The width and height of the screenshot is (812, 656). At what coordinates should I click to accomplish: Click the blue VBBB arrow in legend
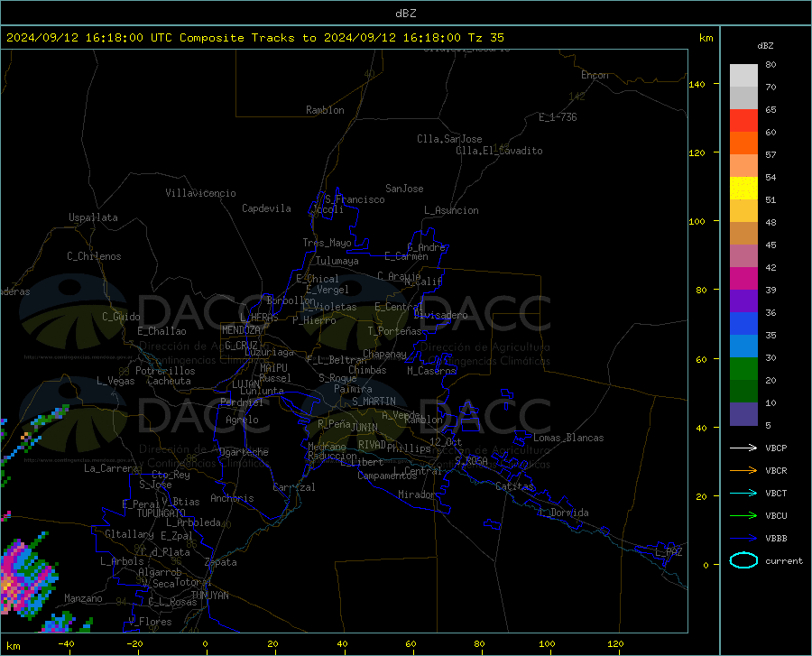[x=743, y=538]
